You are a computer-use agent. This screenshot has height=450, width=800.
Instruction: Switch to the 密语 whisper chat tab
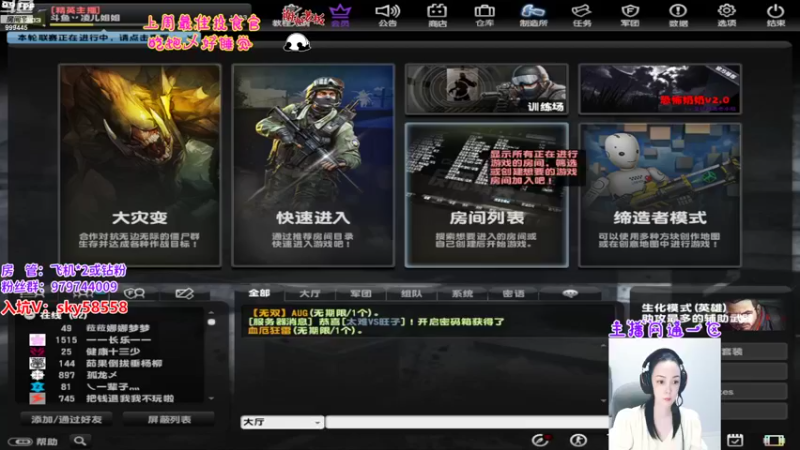(x=513, y=294)
